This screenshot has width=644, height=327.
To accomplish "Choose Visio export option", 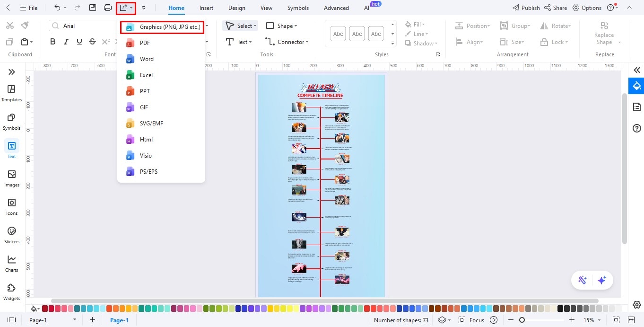I will point(161,155).
